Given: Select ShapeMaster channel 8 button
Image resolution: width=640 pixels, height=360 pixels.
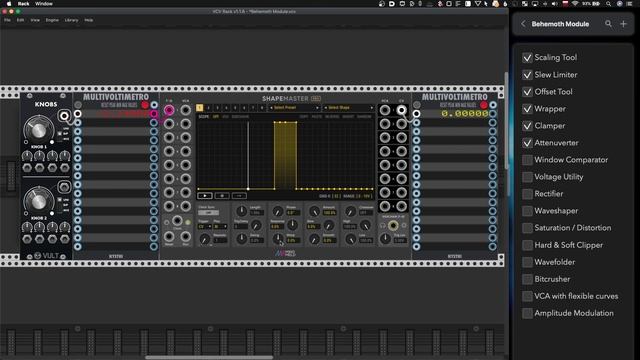Looking at the screenshot, I should [x=262, y=108].
